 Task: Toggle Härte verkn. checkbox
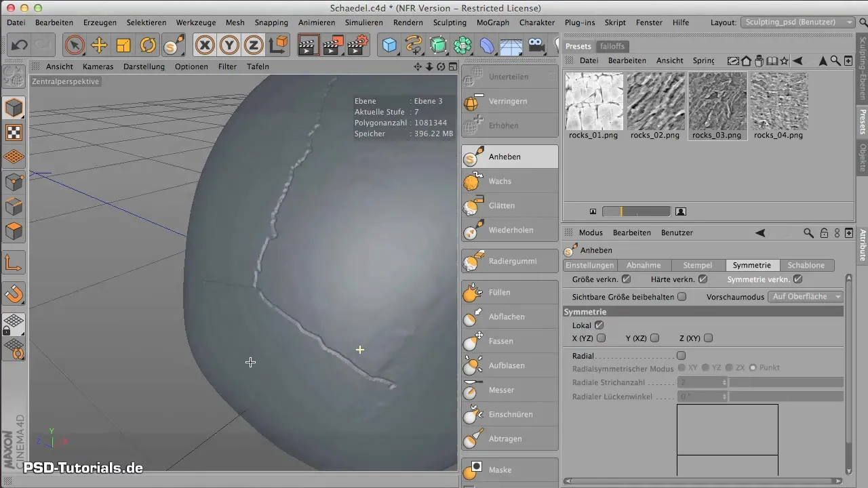pyautogui.click(x=703, y=279)
